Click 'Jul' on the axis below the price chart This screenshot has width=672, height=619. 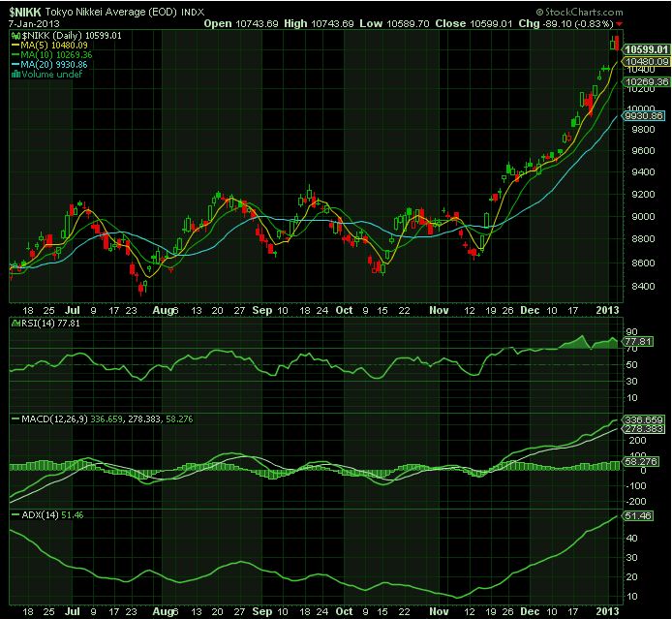point(73,310)
